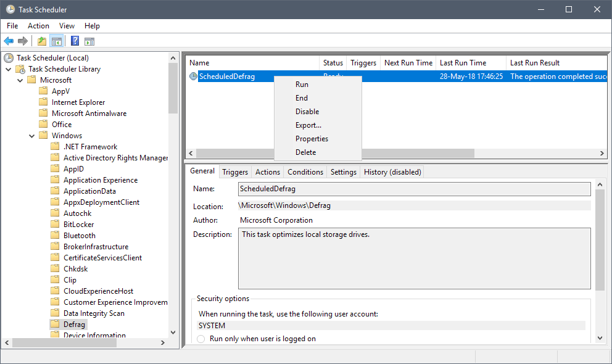Select the General tab
The width and height of the screenshot is (612, 364).
click(x=202, y=171)
